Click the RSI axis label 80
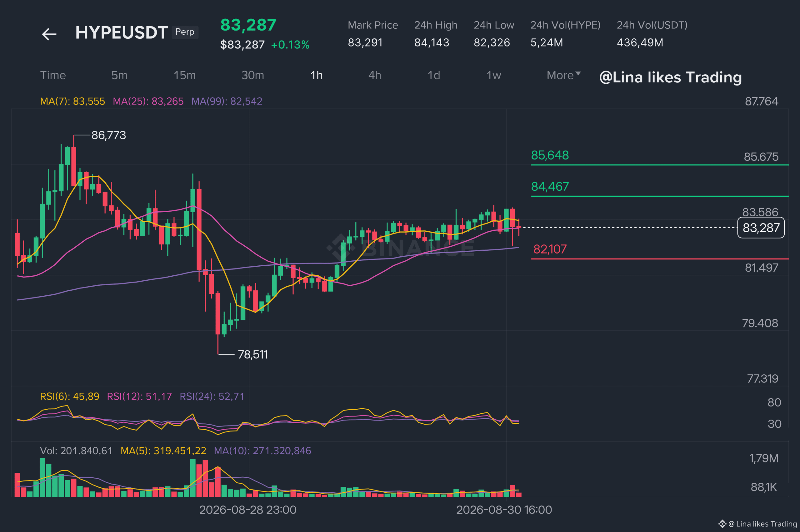Image resolution: width=800 pixels, height=532 pixels. pos(774,402)
